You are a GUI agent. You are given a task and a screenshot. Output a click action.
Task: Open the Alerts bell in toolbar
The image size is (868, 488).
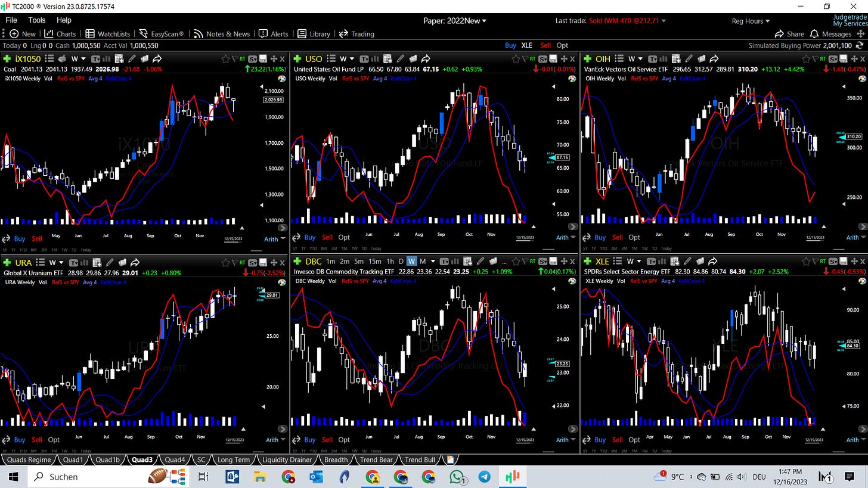click(x=274, y=34)
